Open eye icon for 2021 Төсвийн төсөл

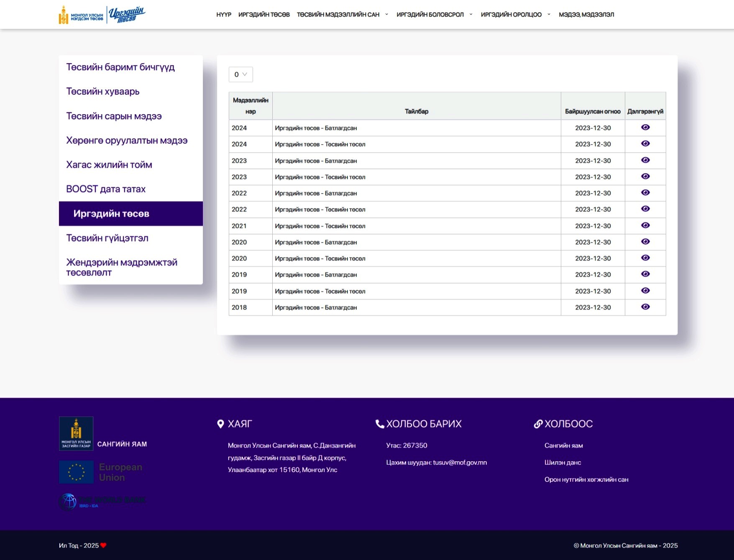click(x=645, y=225)
